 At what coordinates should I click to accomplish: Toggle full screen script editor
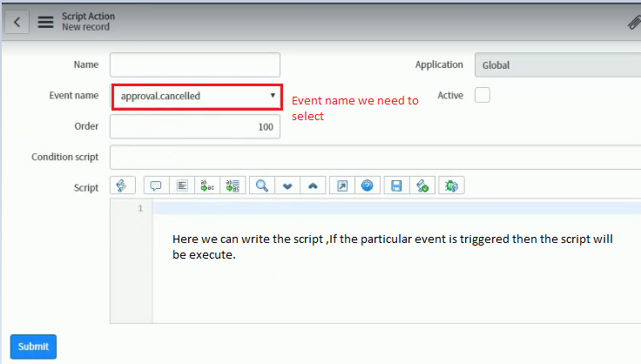click(342, 185)
